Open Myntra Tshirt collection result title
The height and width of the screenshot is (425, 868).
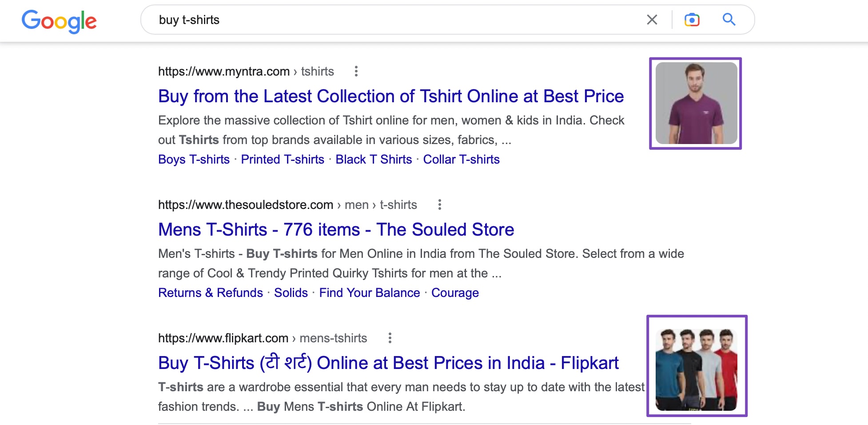click(x=391, y=96)
